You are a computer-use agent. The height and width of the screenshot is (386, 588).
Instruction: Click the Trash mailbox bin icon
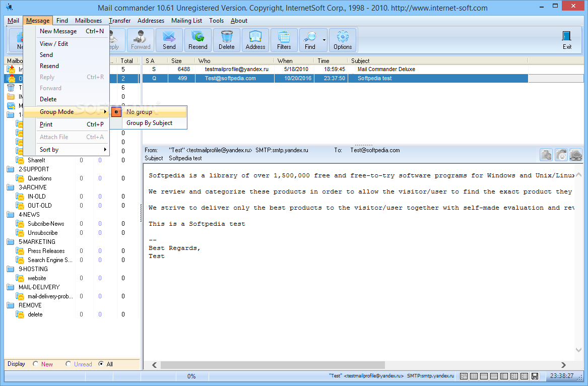click(x=11, y=87)
